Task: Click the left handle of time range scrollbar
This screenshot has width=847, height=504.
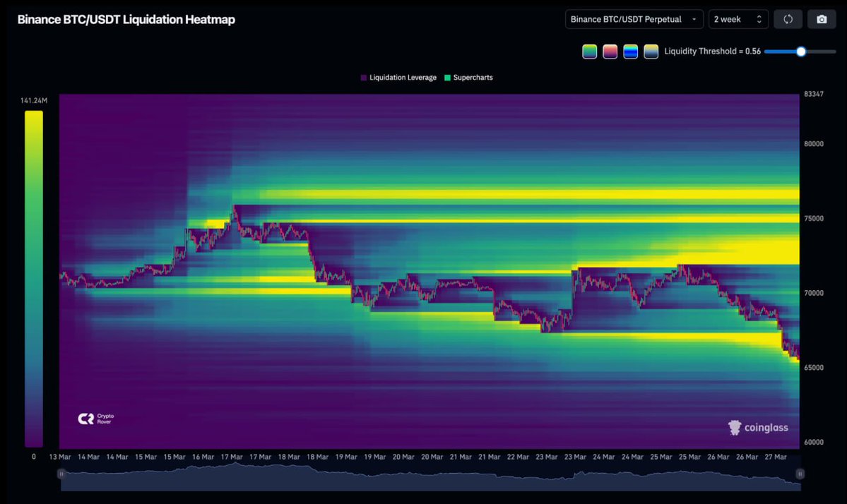Action: coord(61,474)
